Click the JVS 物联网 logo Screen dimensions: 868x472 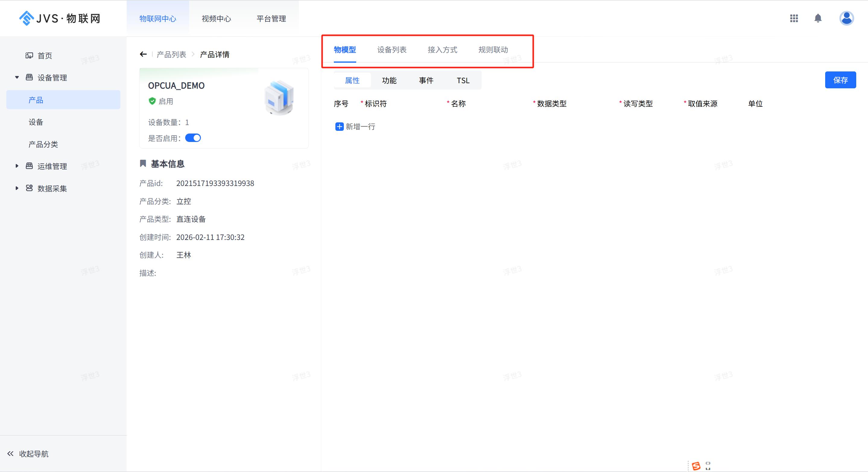[x=60, y=18]
